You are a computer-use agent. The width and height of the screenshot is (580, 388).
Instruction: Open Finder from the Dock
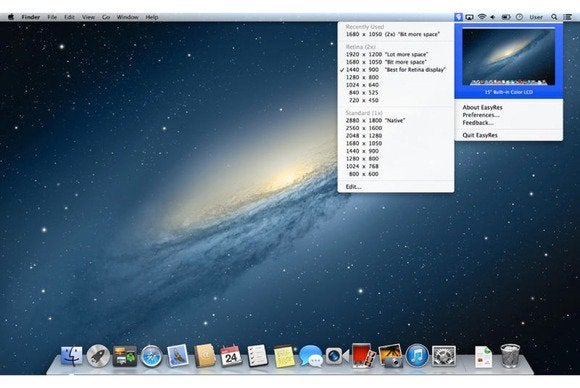tap(72, 355)
